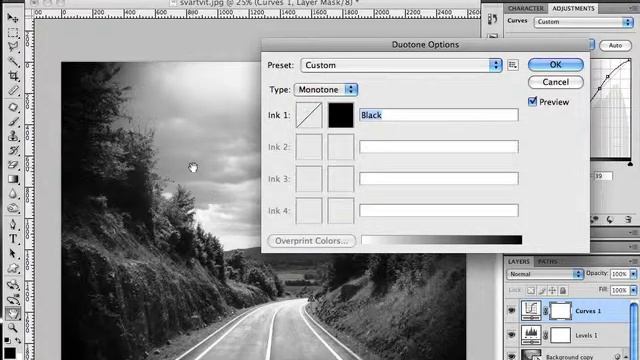This screenshot has width=640, height=360.
Task: Select the 3D Rotate tool
Action: pyautogui.click(x=13, y=284)
